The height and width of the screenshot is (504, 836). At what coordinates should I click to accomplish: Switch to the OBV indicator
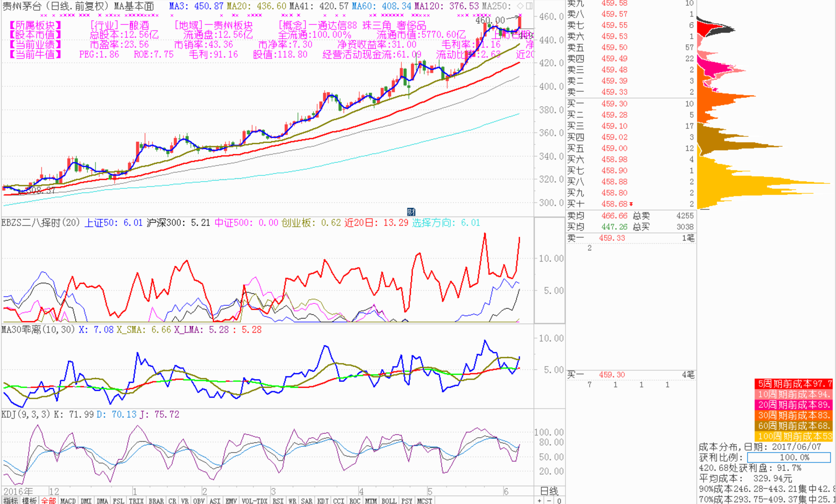click(x=199, y=501)
